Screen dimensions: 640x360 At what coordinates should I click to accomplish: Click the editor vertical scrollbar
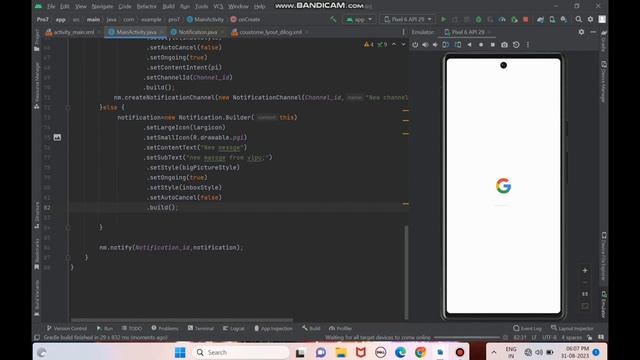click(x=406, y=272)
